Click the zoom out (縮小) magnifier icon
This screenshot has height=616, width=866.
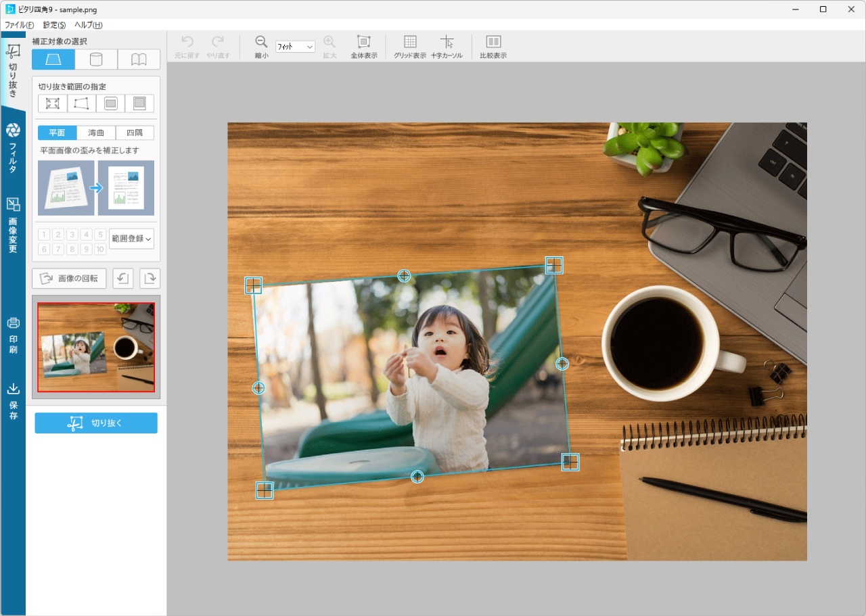[x=261, y=43]
